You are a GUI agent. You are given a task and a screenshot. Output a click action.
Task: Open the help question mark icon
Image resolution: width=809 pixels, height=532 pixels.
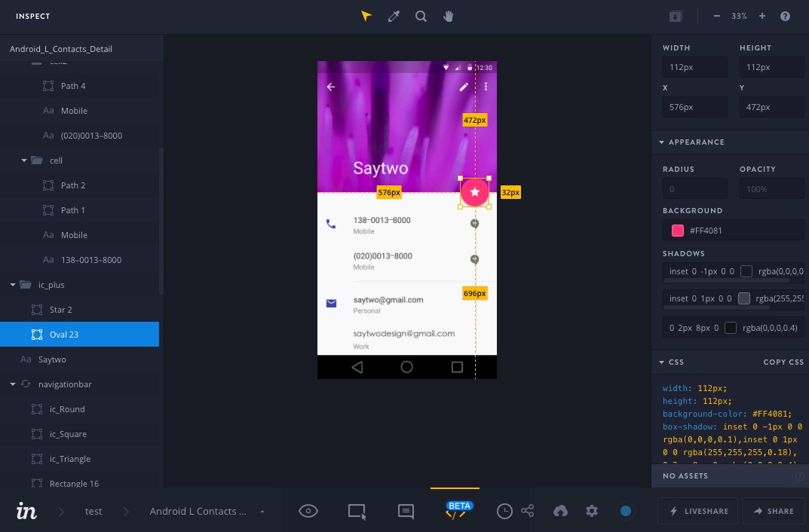coord(785,16)
